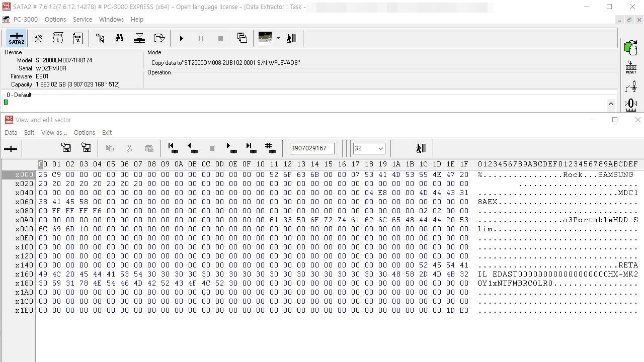This screenshot has height=362, width=644.
Task: Open the hammer and wrench utilities icon
Action: (38, 38)
